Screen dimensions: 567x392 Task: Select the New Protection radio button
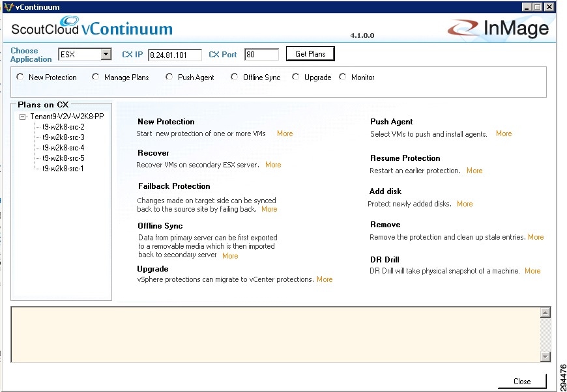click(20, 77)
